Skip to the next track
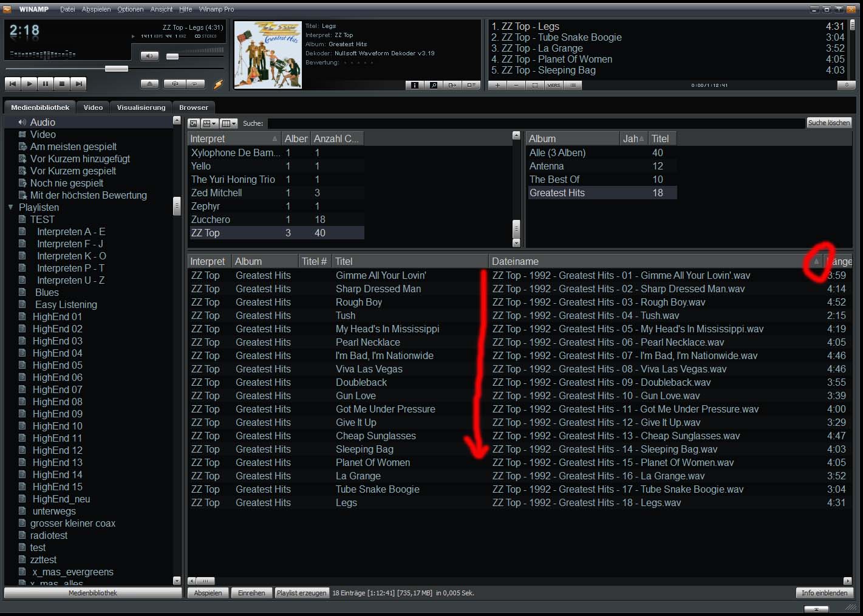 click(x=78, y=84)
